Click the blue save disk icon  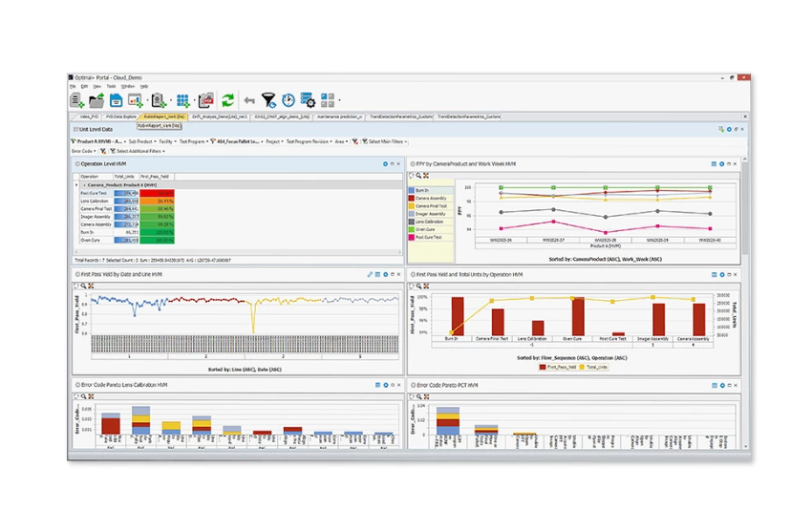(116, 100)
